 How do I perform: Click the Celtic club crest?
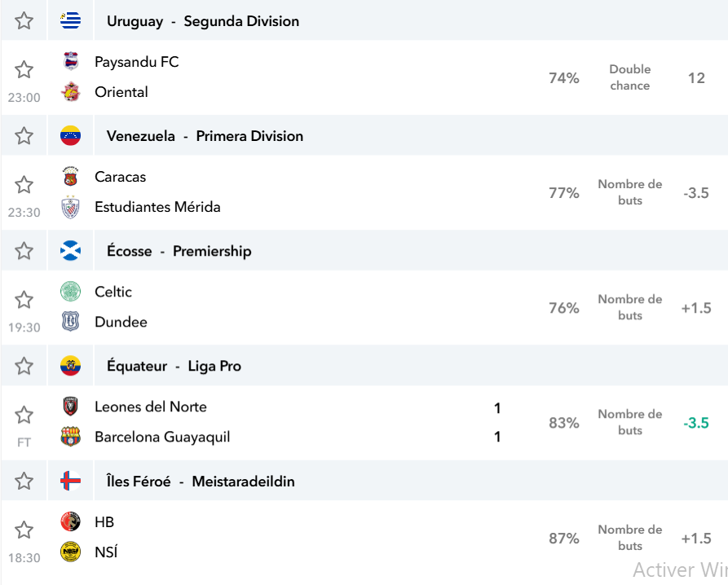pyautogui.click(x=71, y=292)
